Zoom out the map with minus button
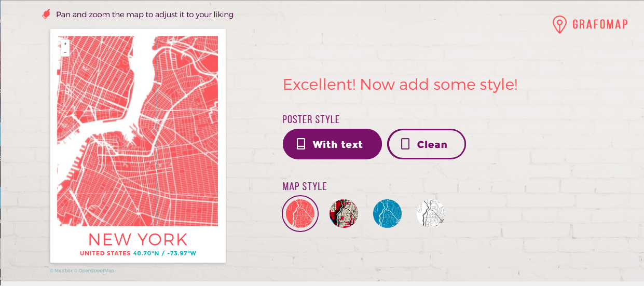 (65, 52)
